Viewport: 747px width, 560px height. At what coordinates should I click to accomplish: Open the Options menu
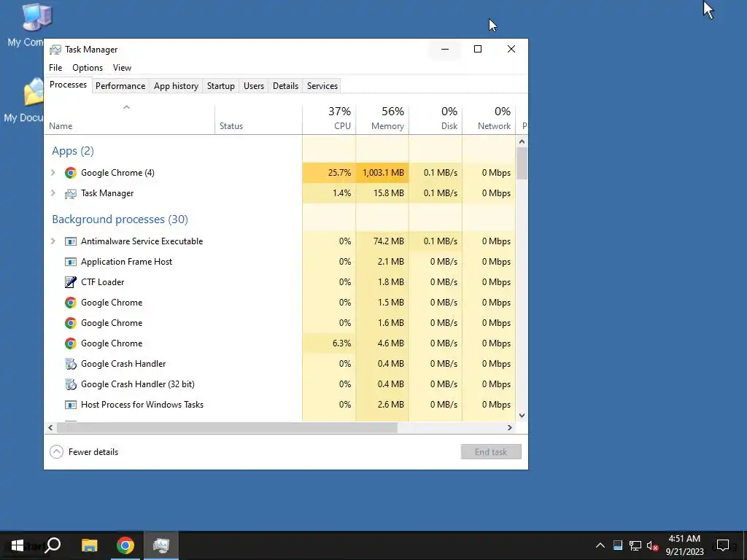coord(88,68)
